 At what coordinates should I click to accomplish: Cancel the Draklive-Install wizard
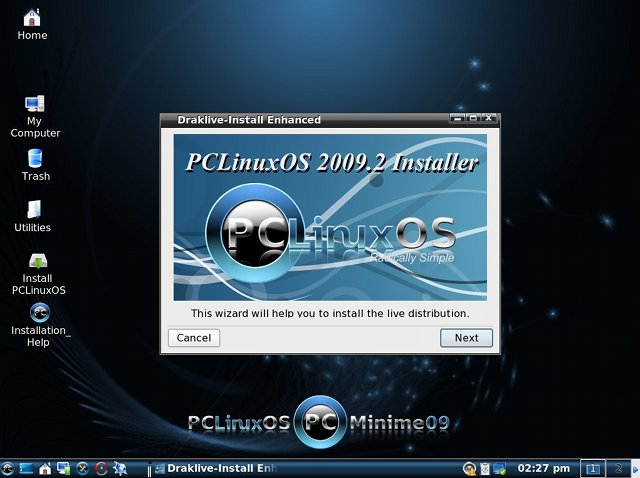pos(194,338)
